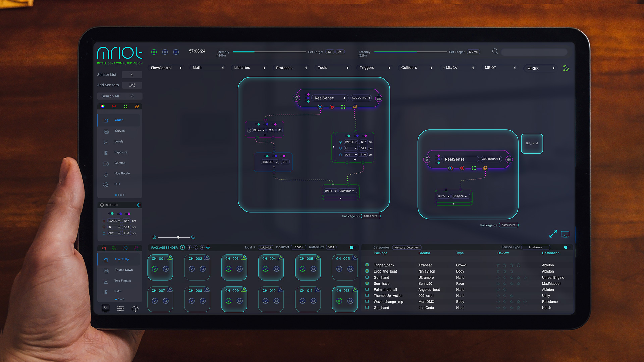Adjust the canvas zoom slider handle
The image size is (644, 362).
178,237
